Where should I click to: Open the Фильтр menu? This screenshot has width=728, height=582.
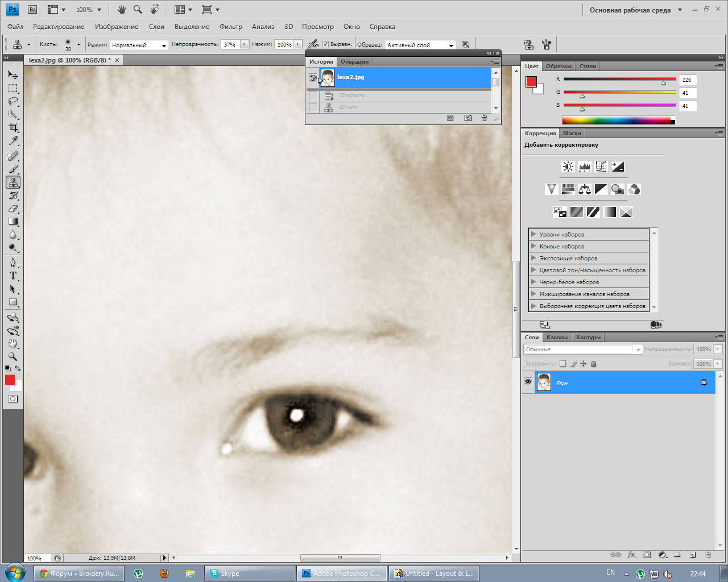tap(230, 27)
